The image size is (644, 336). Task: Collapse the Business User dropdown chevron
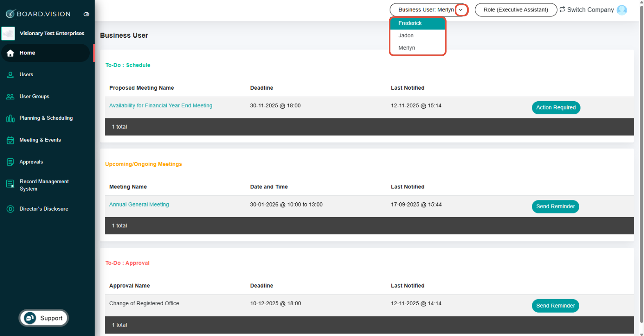click(461, 10)
